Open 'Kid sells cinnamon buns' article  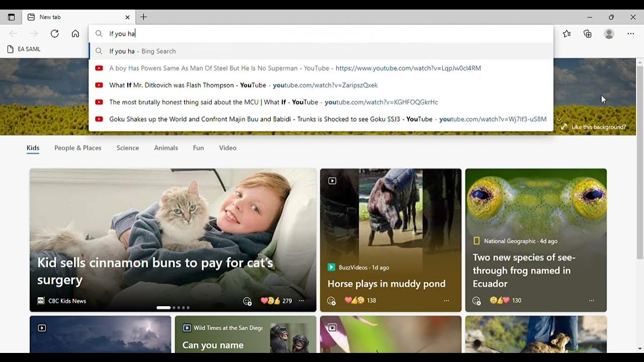click(155, 271)
